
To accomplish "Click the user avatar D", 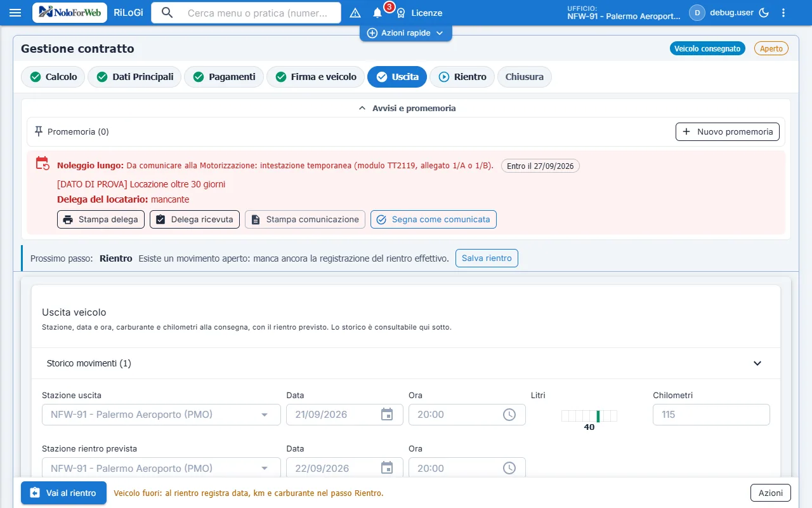I will click(x=697, y=13).
